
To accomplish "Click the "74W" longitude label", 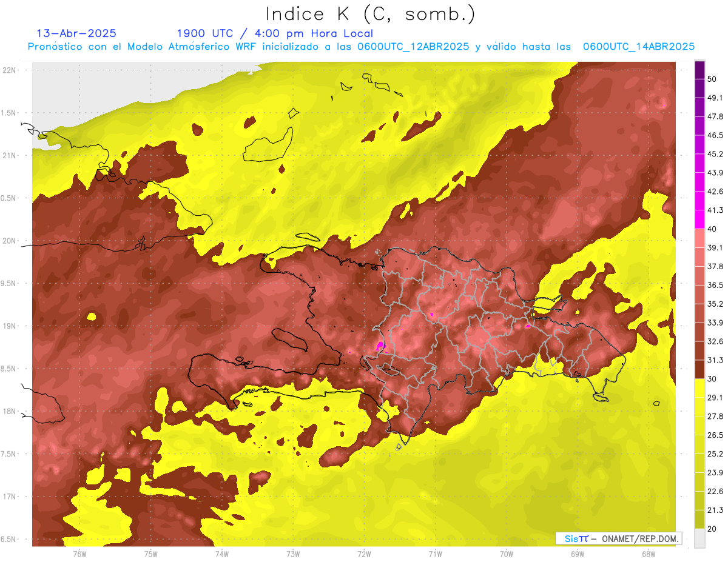I will point(222,554).
